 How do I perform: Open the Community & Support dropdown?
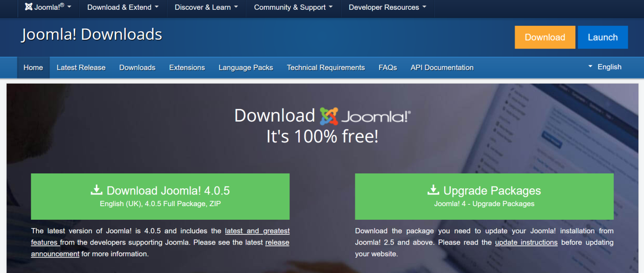(x=293, y=7)
